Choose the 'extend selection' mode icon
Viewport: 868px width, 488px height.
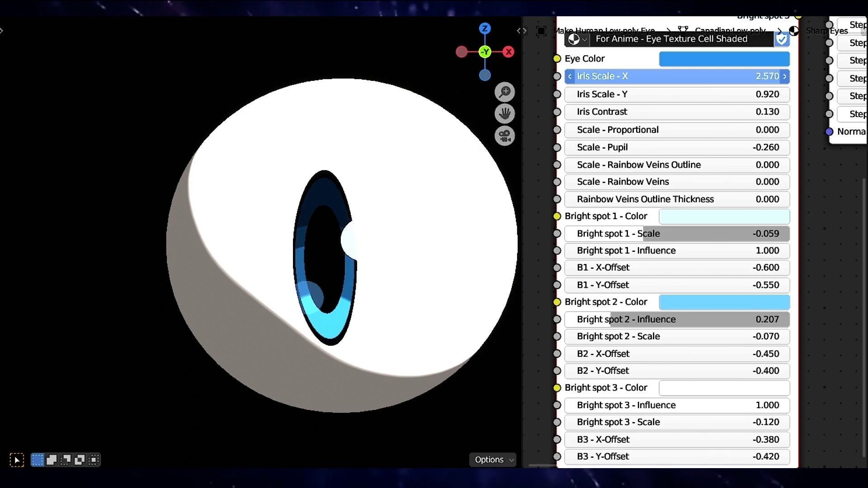coord(52,460)
